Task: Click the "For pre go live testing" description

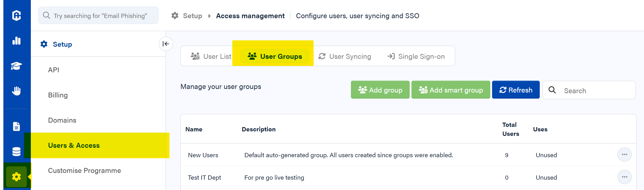Action: point(274,177)
